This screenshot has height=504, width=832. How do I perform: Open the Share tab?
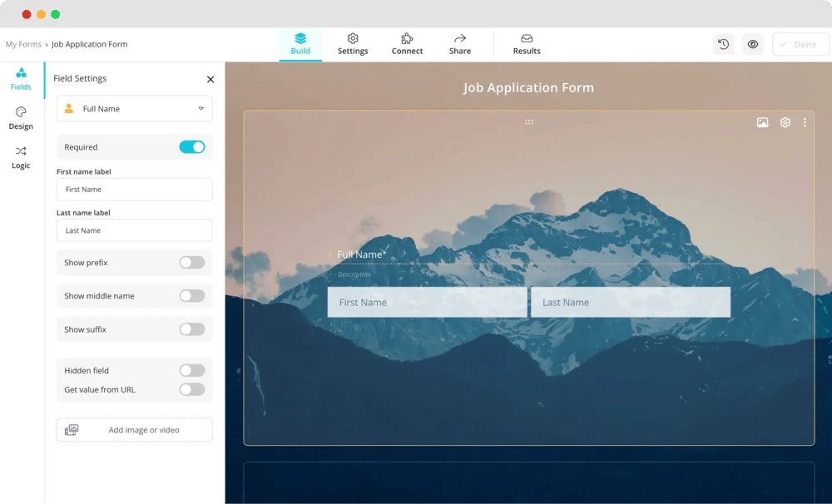click(460, 44)
